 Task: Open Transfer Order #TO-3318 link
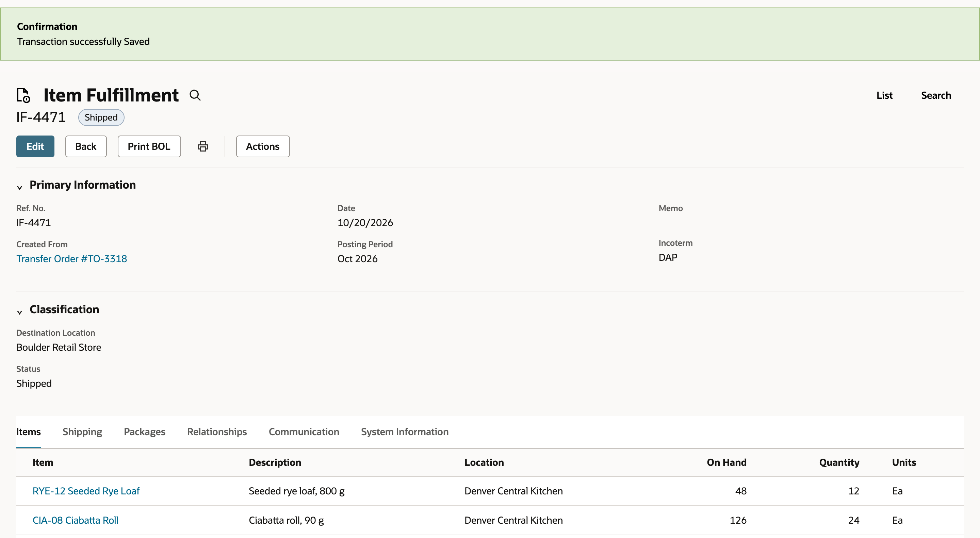[71, 258]
